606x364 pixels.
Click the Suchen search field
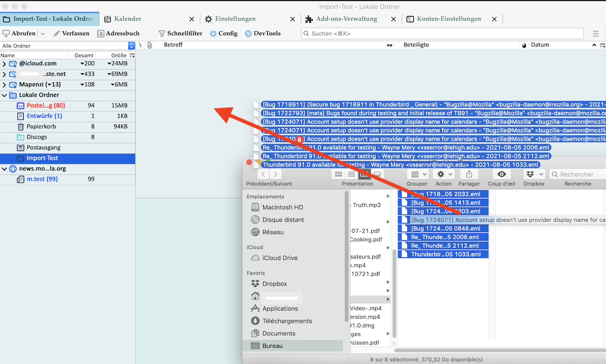pos(444,34)
